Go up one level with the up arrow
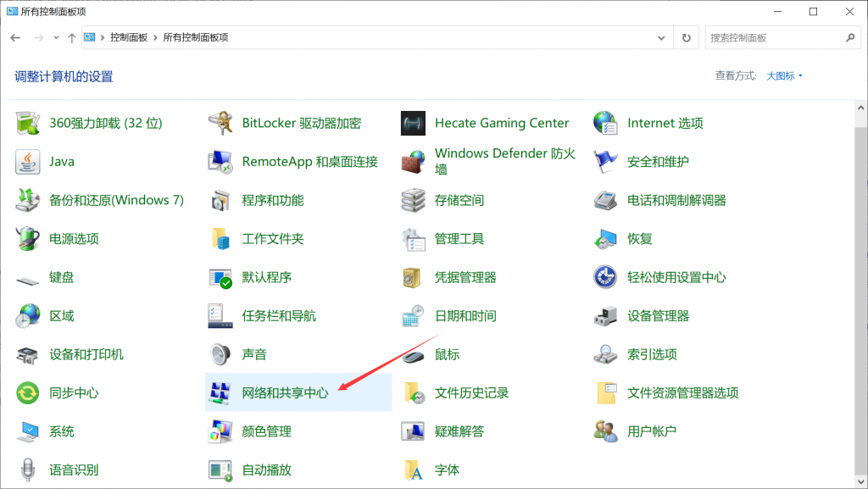Viewport: 868px width, 489px height. (71, 37)
